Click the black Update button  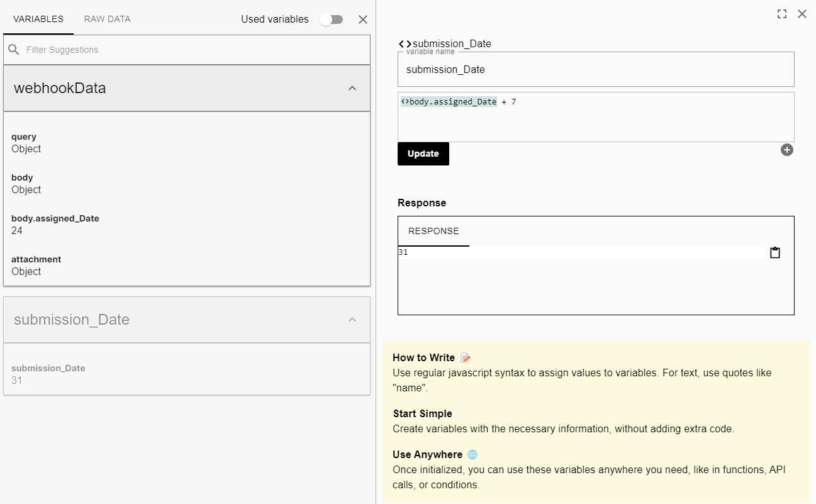(x=423, y=154)
